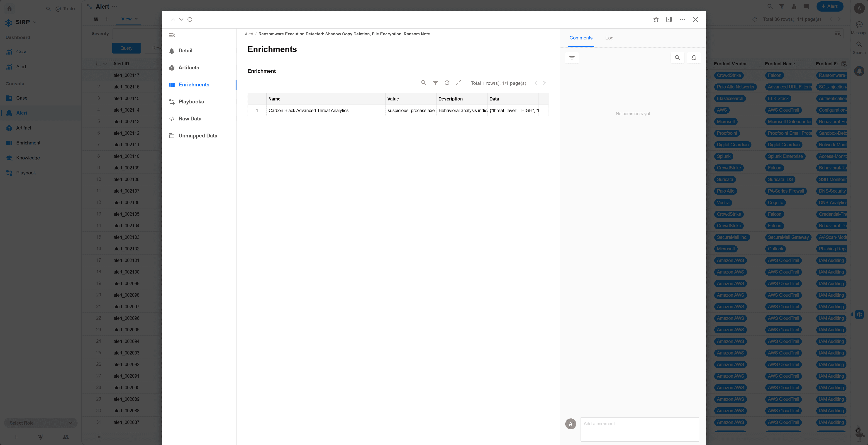
Task: Collapse the dialog side menu
Action: tap(172, 35)
